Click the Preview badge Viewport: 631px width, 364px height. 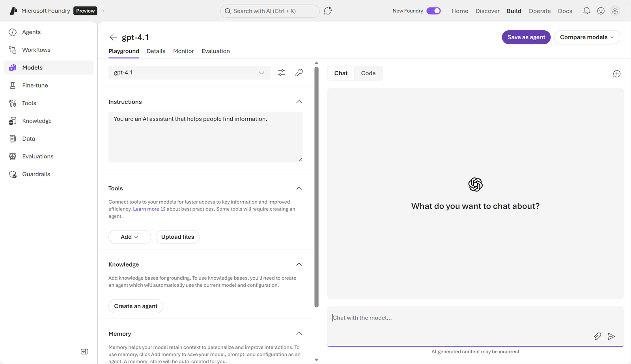click(85, 11)
